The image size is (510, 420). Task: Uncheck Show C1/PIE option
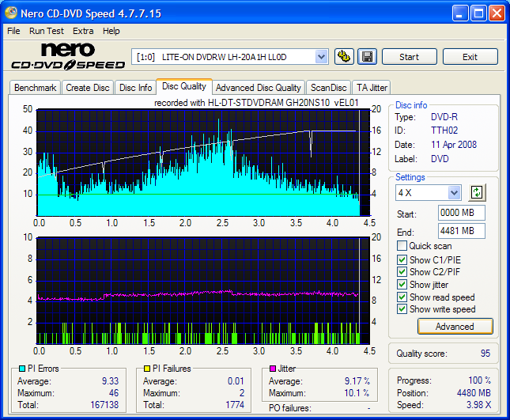(402, 259)
